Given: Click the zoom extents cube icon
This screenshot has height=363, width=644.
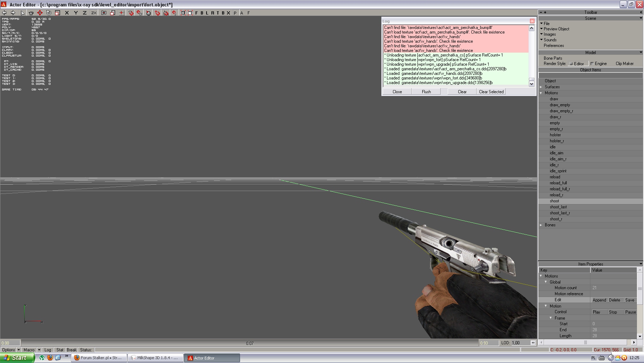Looking at the screenshot, I should click(183, 13).
